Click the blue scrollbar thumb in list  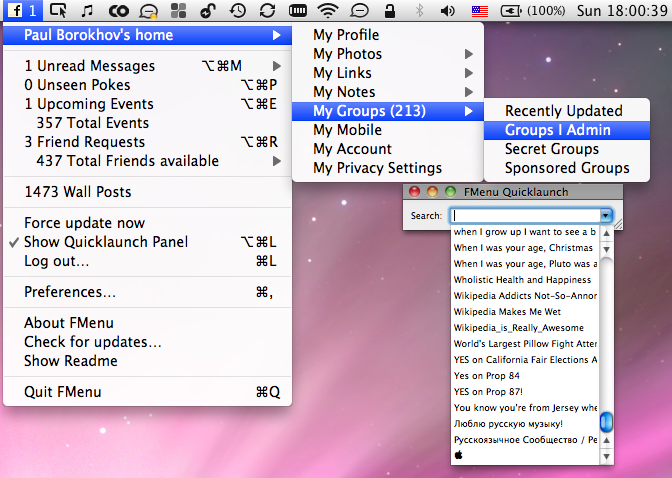tap(606, 422)
